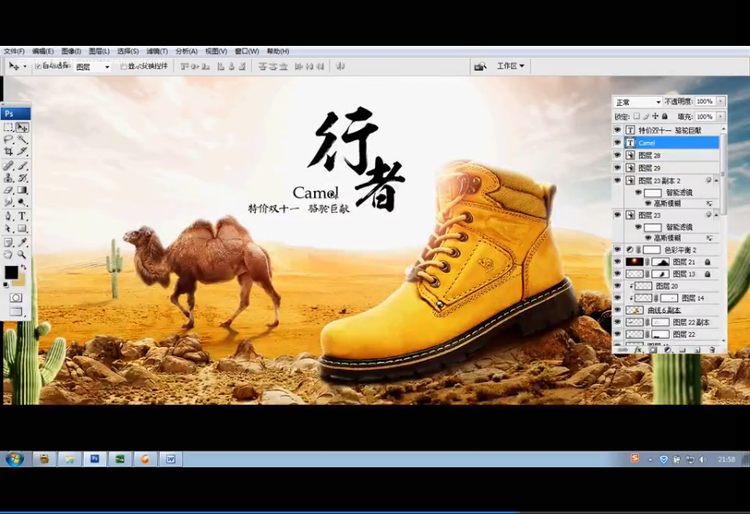Screen dimensions: 750x514
Task: Open the tool preset picker arrow
Action: (x=25, y=66)
